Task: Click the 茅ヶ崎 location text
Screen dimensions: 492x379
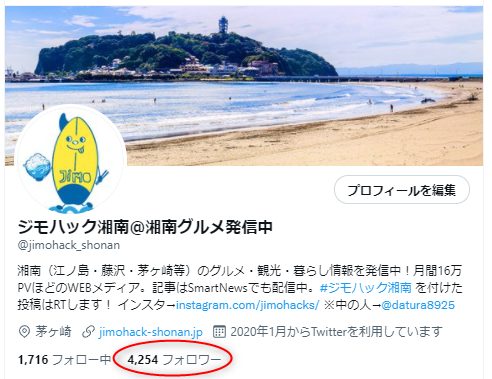Action: point(53,332)
